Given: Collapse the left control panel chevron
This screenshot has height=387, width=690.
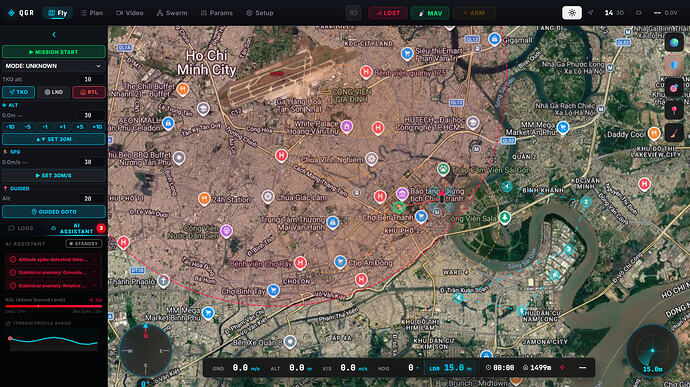Looking at the screenshot, I should 54,34.
